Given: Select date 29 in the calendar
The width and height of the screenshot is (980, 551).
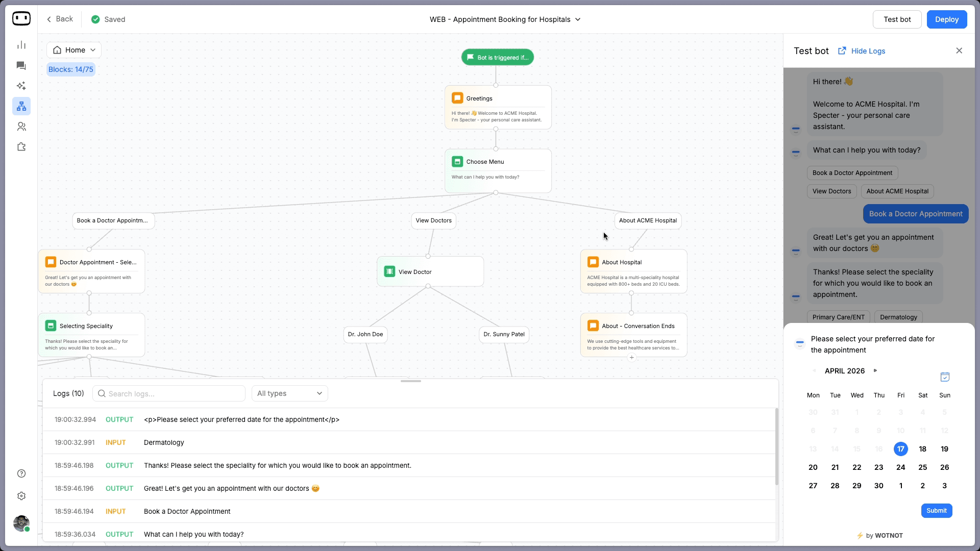Looking at the screenshot, I should tap(856, 486).
